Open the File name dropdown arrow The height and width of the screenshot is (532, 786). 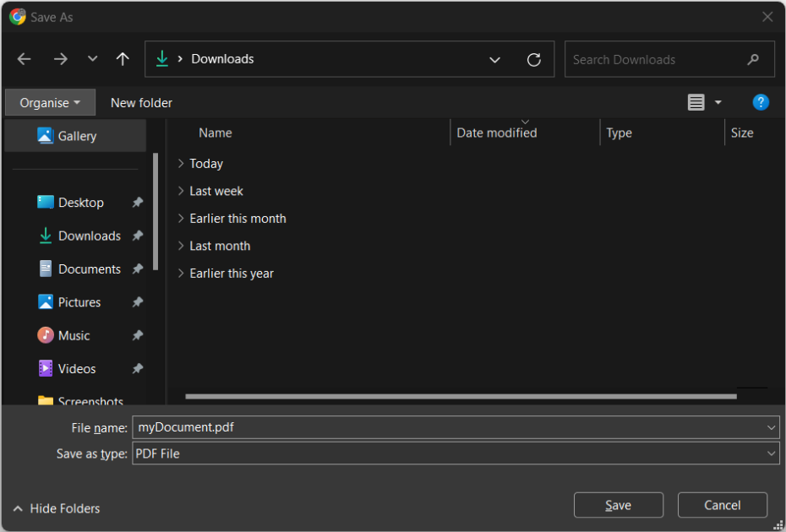click(x=771, y=428)
